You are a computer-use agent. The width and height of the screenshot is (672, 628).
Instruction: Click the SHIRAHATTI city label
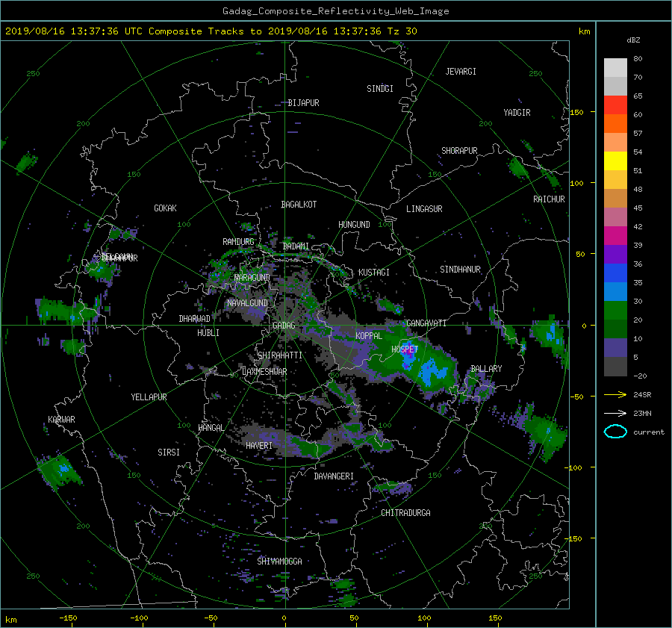click(x=280, y=355)
